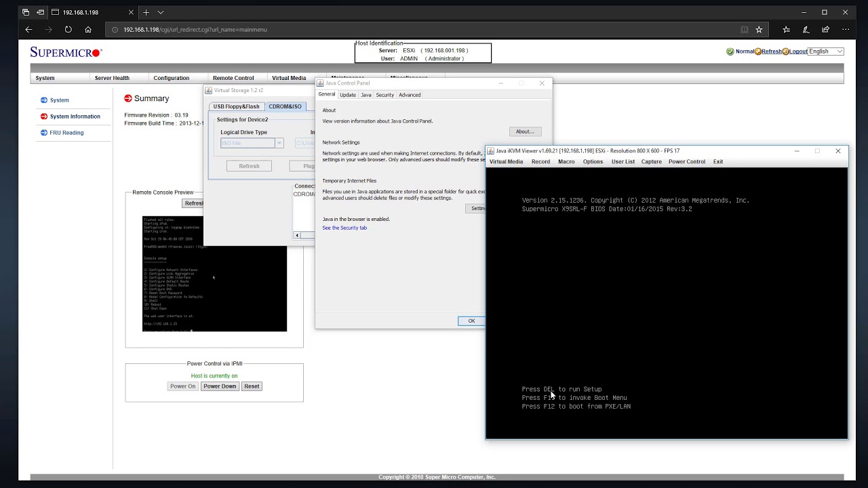Go back in the browser
Screen dimensions: 868x488
pyautogui.click(x=28, y=30)
